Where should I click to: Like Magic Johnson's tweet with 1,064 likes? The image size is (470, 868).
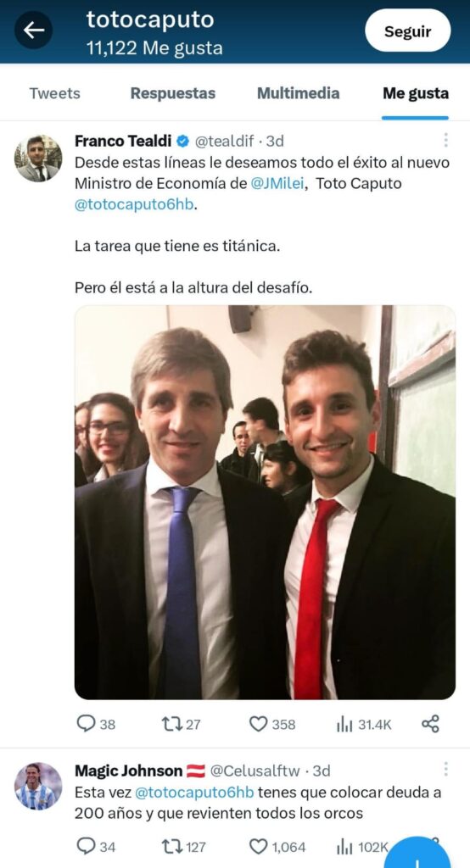point(258,847)
